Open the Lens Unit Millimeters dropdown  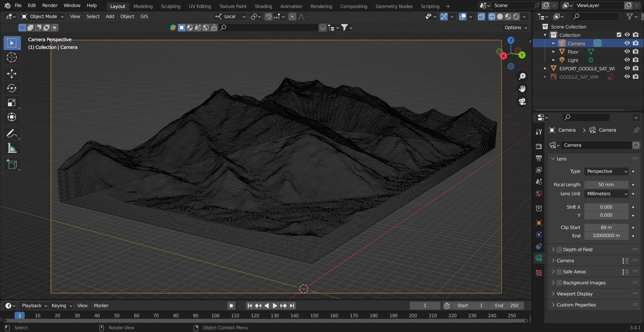(x=606, y=194)
